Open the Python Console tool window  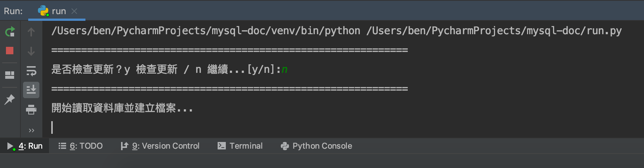tap(316, 146)
